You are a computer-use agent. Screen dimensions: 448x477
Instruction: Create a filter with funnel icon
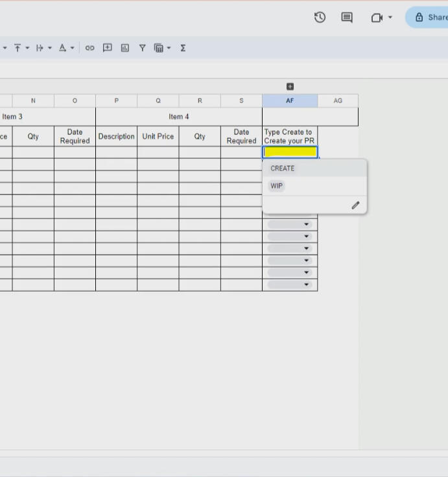click(142, 48)
